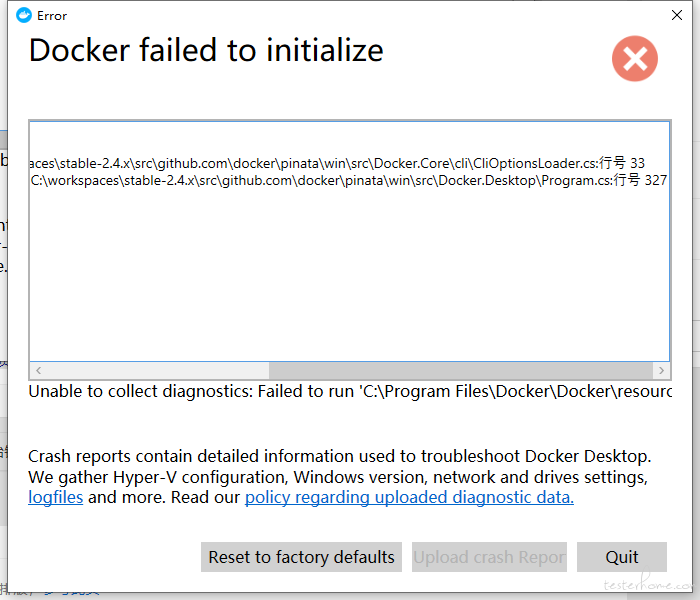The width and height of the screenshot is (700, 600).
Task: Open policy regarding uploaded diagnostic data link
Action: click(x=409, y=497)
